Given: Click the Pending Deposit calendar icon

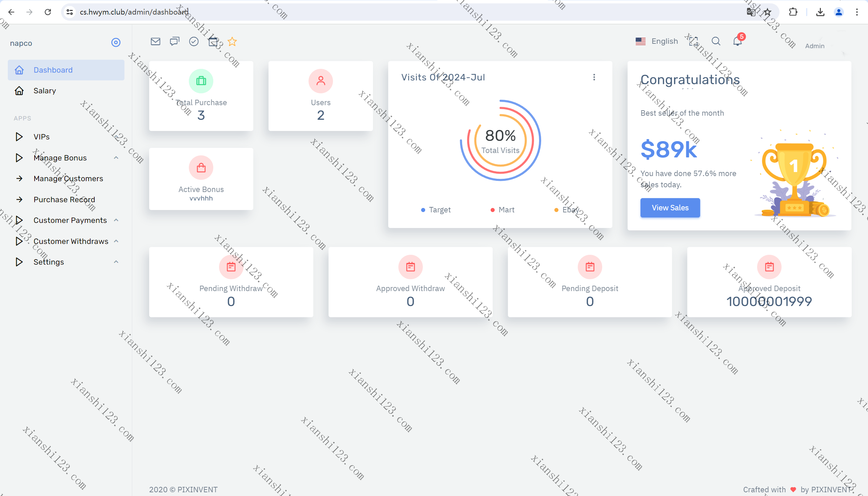Looking at the screenshot, I should (590, 267).
